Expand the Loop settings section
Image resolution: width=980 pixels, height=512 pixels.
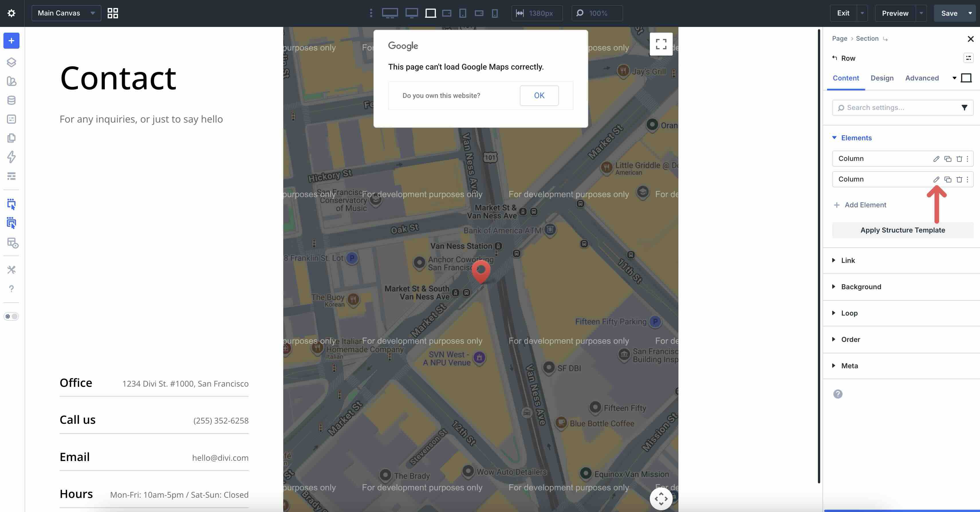(849, 313)
